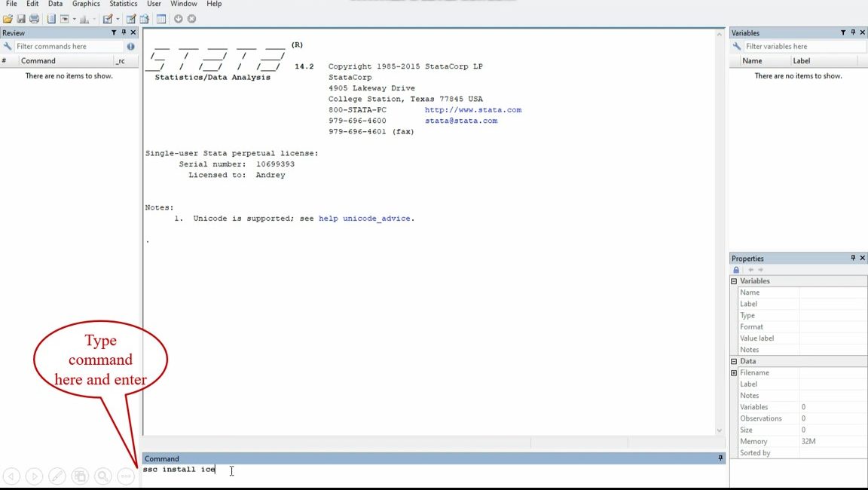Click the Print icon in toolbar

coord(35,19)
